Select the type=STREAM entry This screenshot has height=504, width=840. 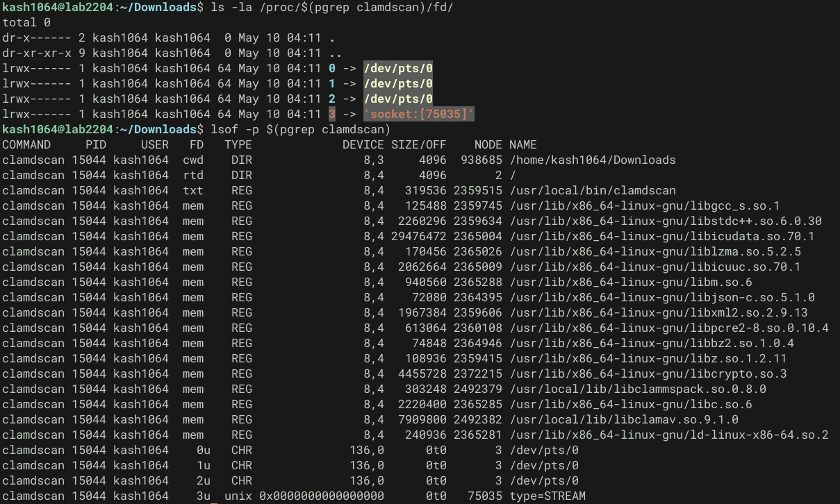tap(547, 496)
